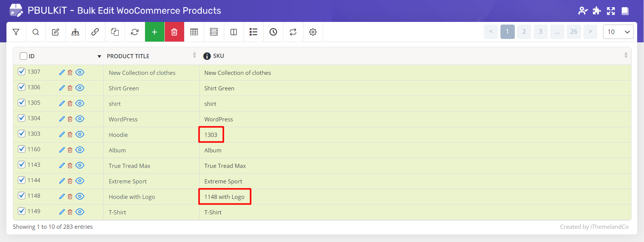Uncheck the checkbox for product 1303
644x242 pixels.
(22, 133)
